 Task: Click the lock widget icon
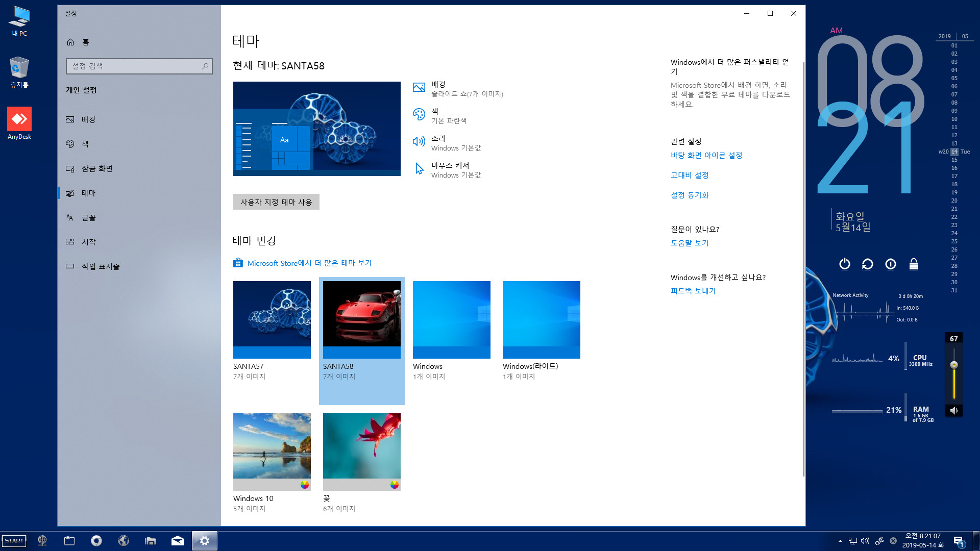point(914,264)
